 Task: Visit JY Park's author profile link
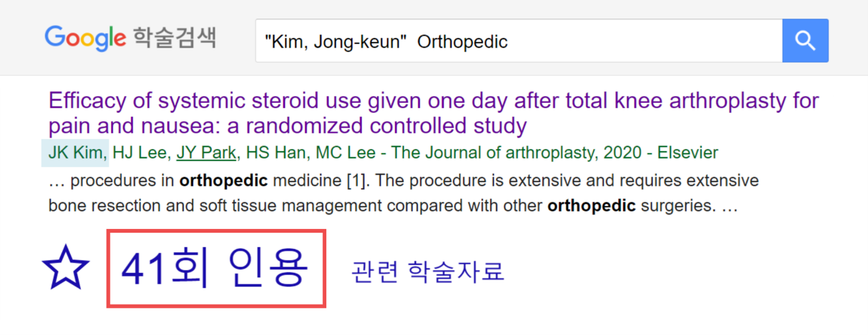207,153
